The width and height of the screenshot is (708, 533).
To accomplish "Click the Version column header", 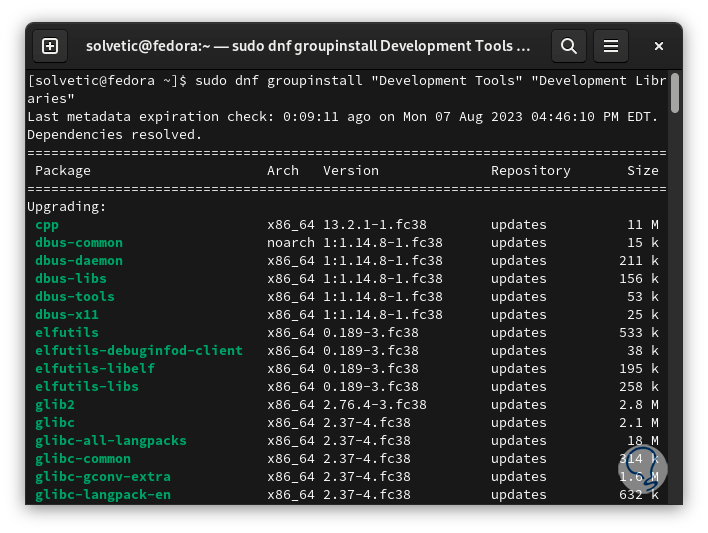I will tap(351, 171).
